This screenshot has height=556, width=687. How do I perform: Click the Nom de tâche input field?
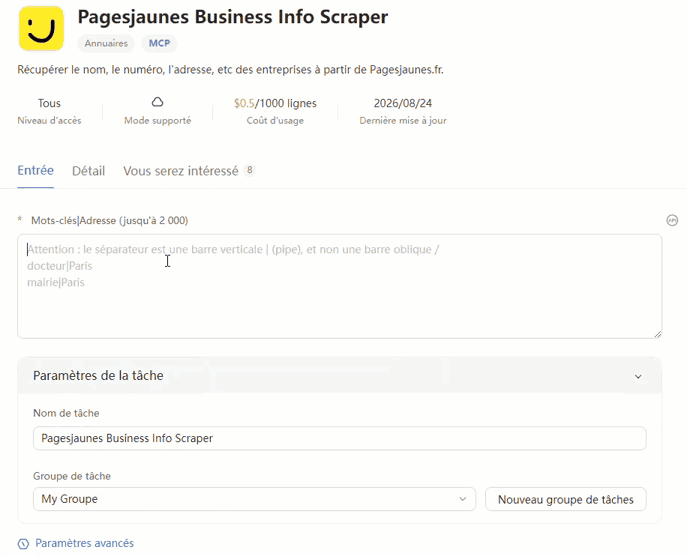coord(340,438)
